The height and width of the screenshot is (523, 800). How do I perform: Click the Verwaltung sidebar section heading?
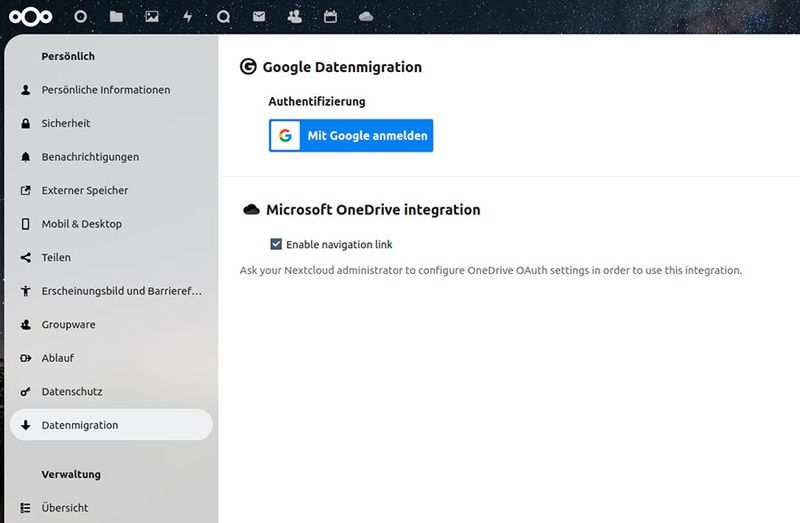pyautogui.click(x=71, y=475)
